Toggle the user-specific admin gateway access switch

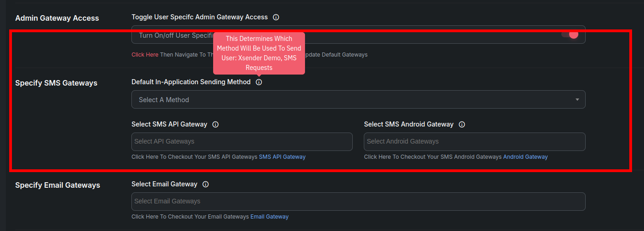570,35
